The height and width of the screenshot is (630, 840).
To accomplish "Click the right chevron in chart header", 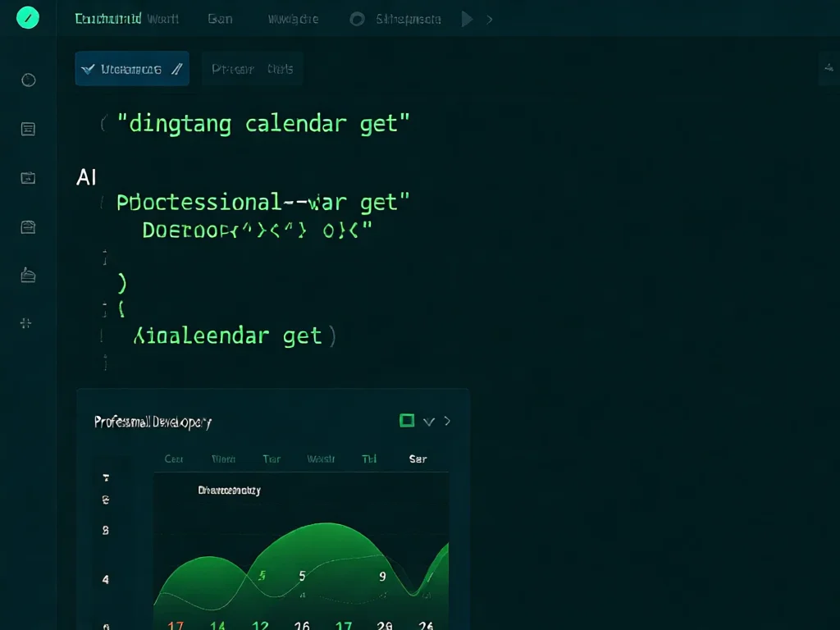I will pyautogui.click(x=447, y=421).
